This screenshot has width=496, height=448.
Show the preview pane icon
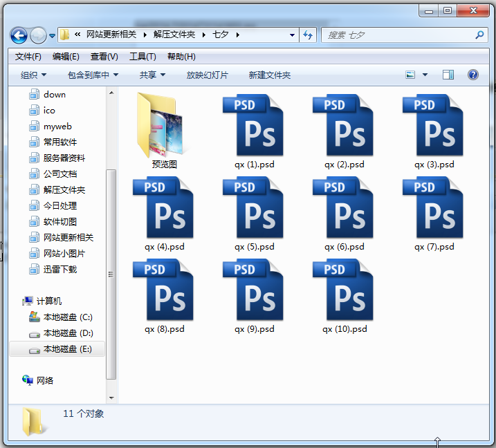(448, 75)
